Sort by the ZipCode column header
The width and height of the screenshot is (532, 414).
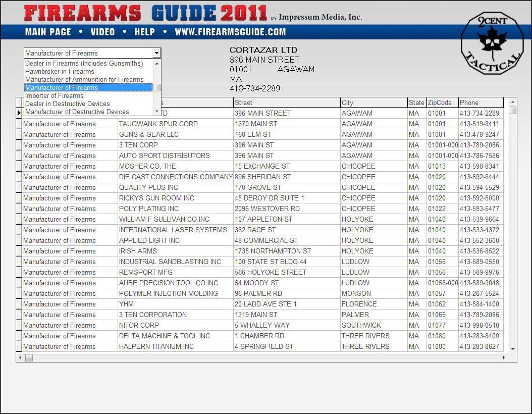[443, 102]
